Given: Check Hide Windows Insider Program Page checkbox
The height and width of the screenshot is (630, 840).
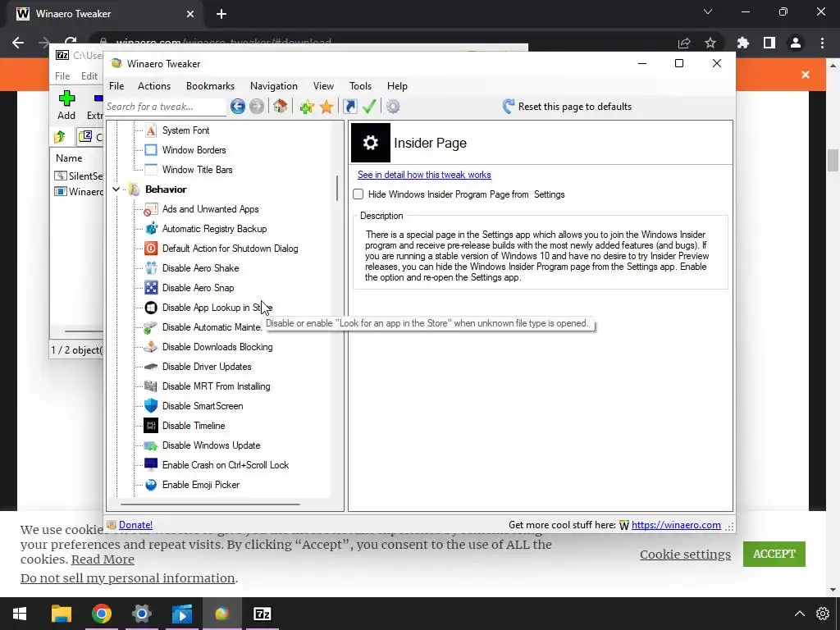Looking at the screenshot, I should coord(358,194).
